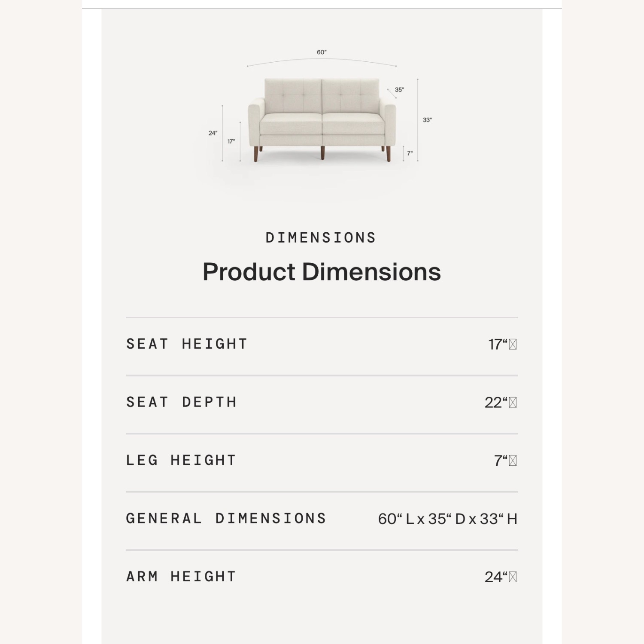Click the 17" Seat Height value
Viewport: 644px width, 644px height.
click(502, 344)
